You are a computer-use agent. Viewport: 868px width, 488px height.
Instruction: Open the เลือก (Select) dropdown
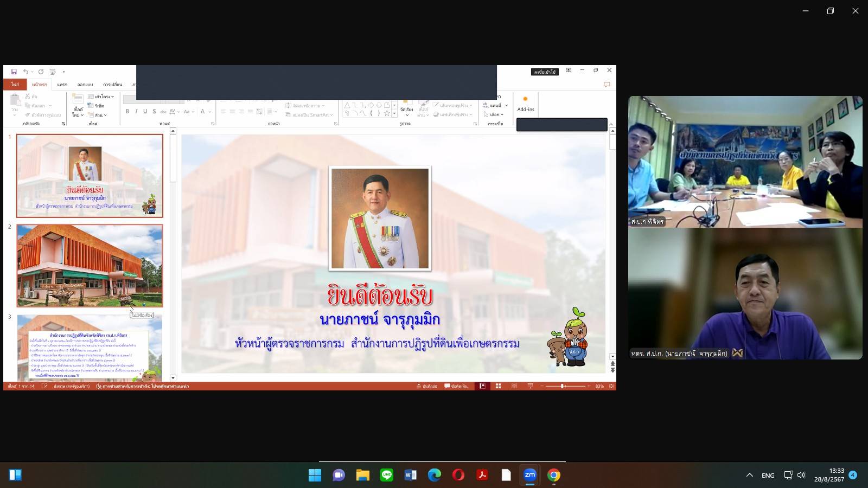pyautogui.click(x=494, y=114)
